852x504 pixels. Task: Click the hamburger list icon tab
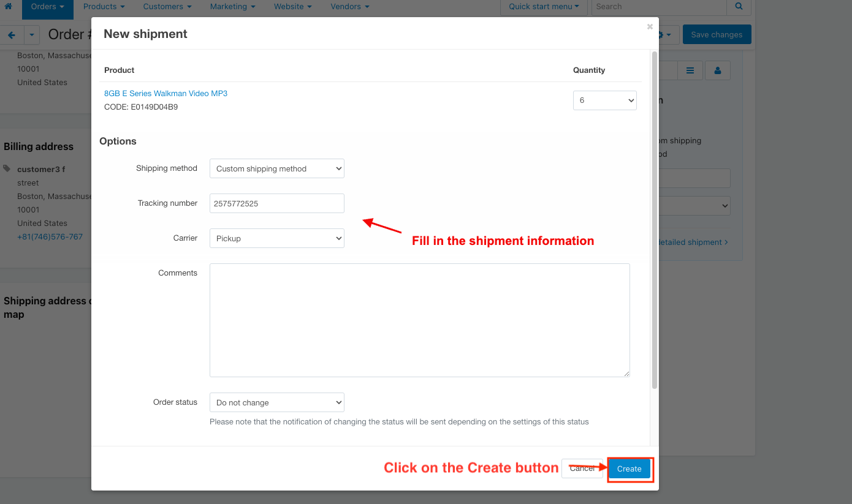[690, 70]
